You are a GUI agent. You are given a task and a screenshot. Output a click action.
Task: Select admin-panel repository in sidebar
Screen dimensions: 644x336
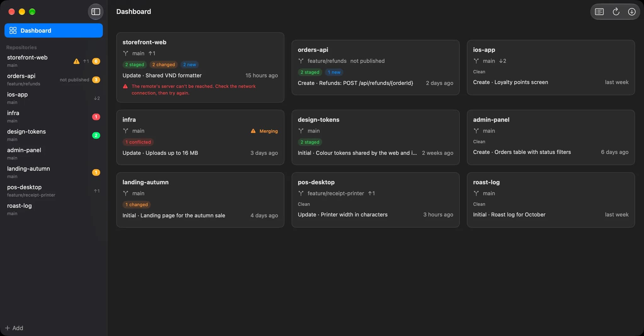[x=53, y=154]
